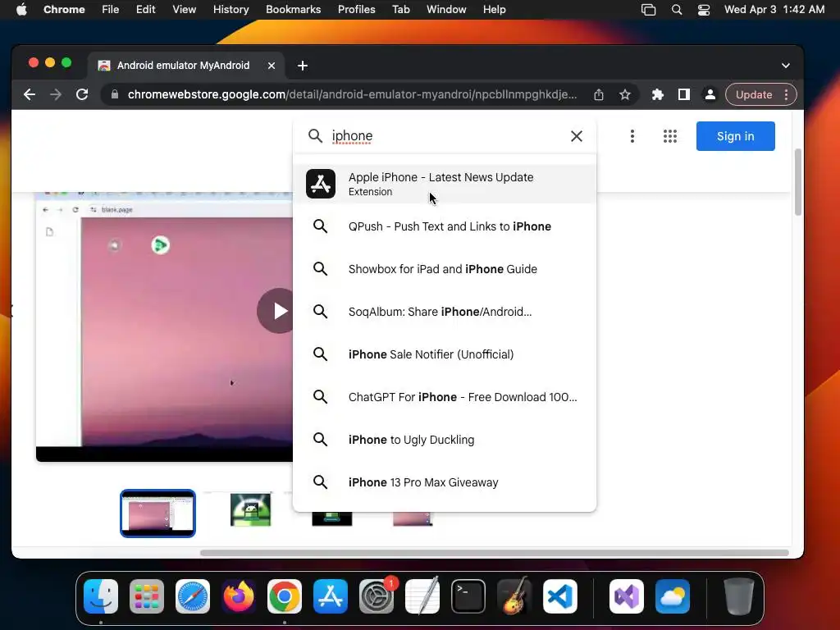840x630 pixels.
Task: Open the Chrome profile icon
Action: coord(710,95)
